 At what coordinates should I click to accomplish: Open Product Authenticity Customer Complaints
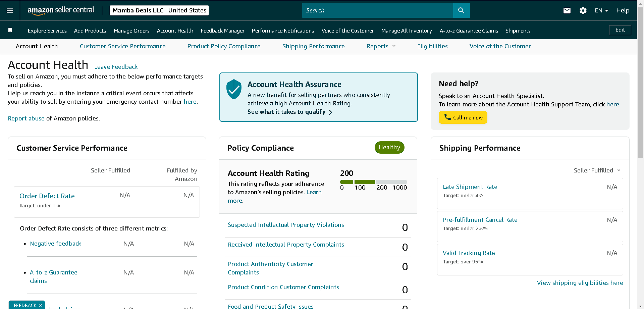pos(270,268)
